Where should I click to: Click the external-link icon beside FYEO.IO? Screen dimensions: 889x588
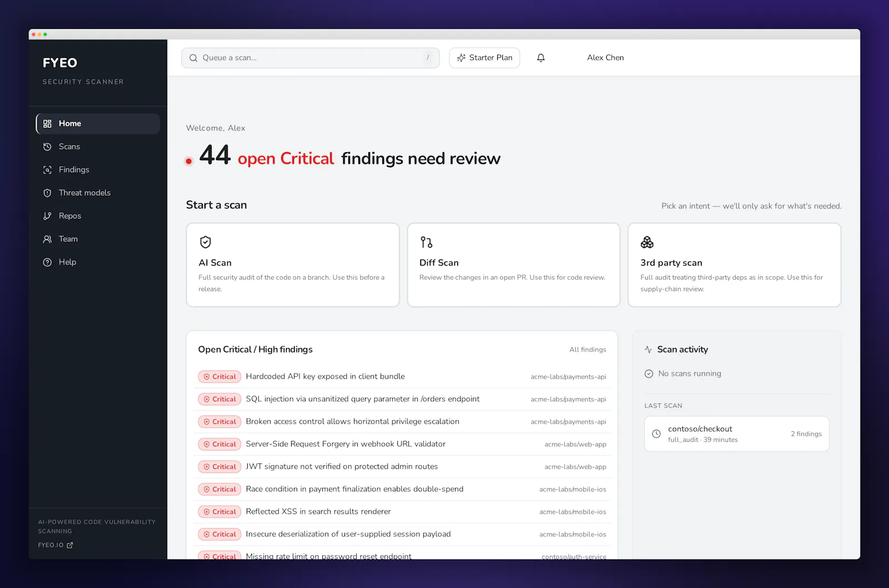pyautogui.click(x=70, y=545)
